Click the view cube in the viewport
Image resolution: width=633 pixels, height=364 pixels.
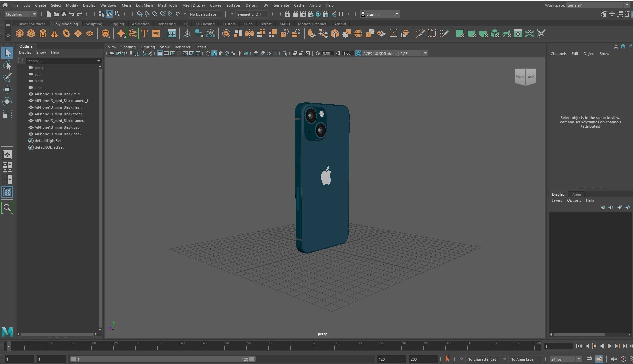(525, 77)
